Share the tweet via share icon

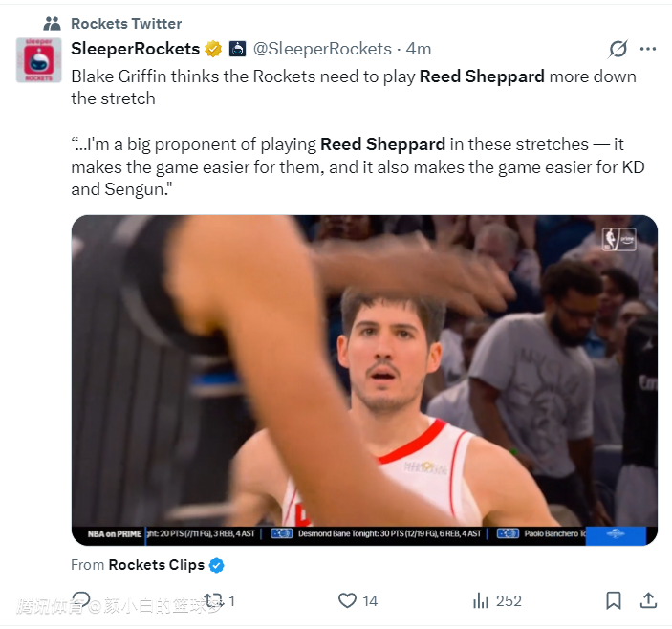tap(648, 600)
